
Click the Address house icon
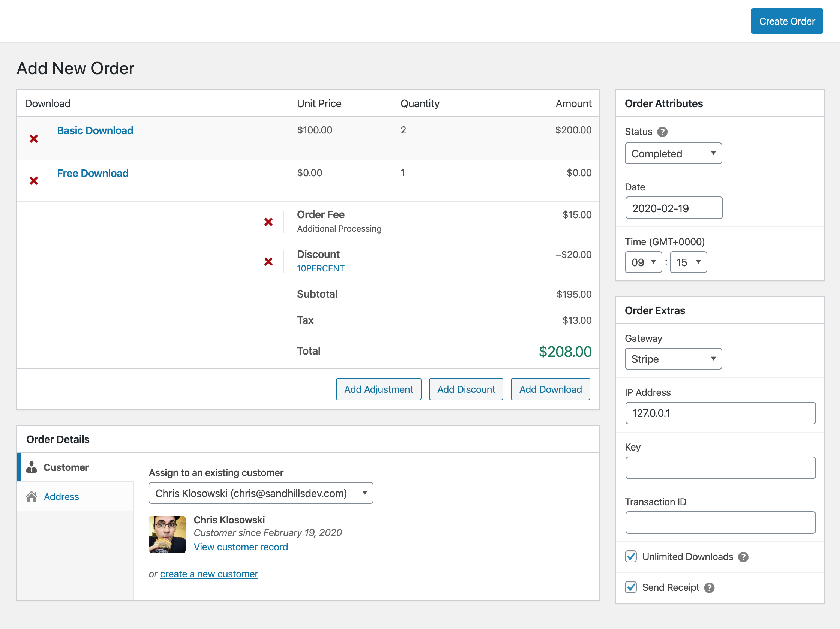[x=31, y=497]
